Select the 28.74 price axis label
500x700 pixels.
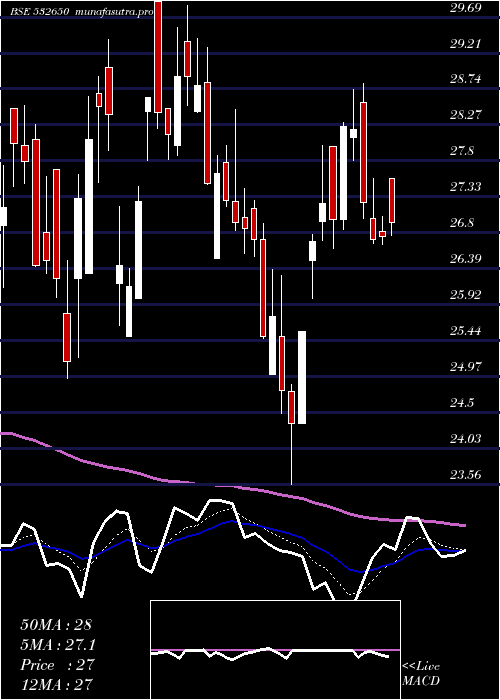tap(466, 79)
